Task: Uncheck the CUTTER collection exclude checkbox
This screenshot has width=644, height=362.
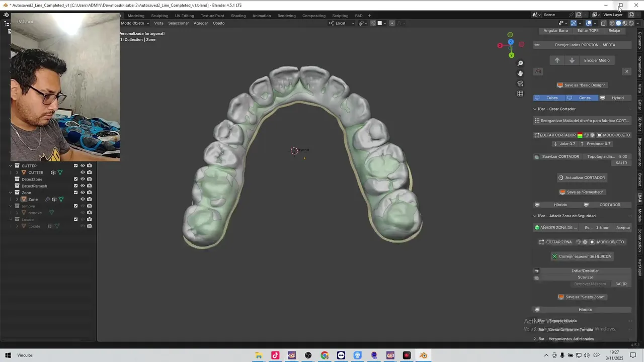Action: click(x=76, y=166)
